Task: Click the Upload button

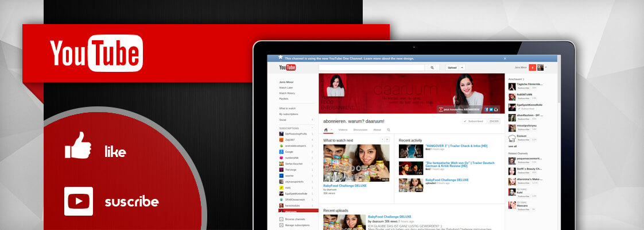Action: click(452, 67)
